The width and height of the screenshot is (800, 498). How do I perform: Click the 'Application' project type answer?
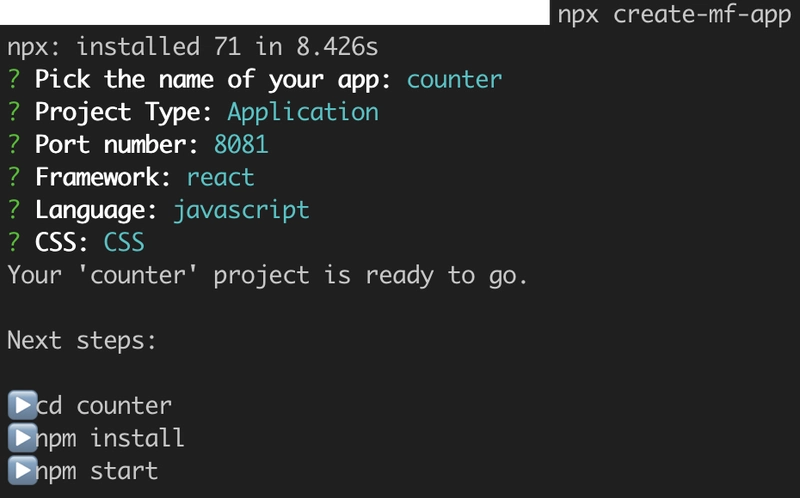[x=303, y=112]
